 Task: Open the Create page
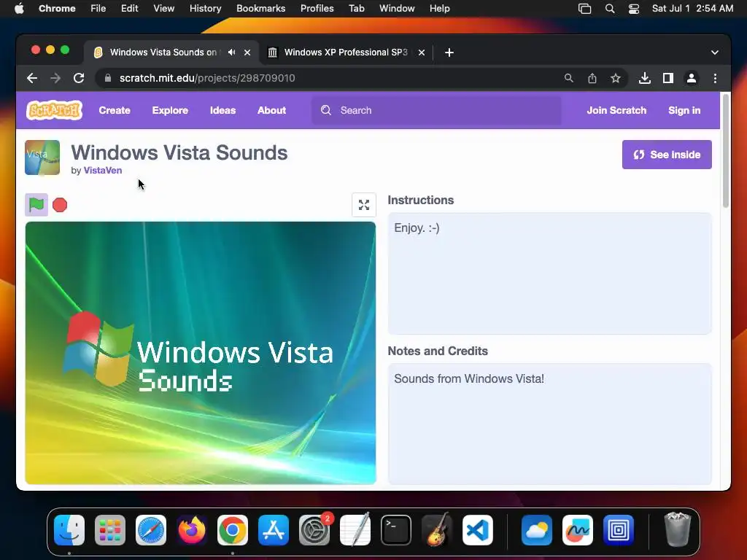[x=115, y=110]
